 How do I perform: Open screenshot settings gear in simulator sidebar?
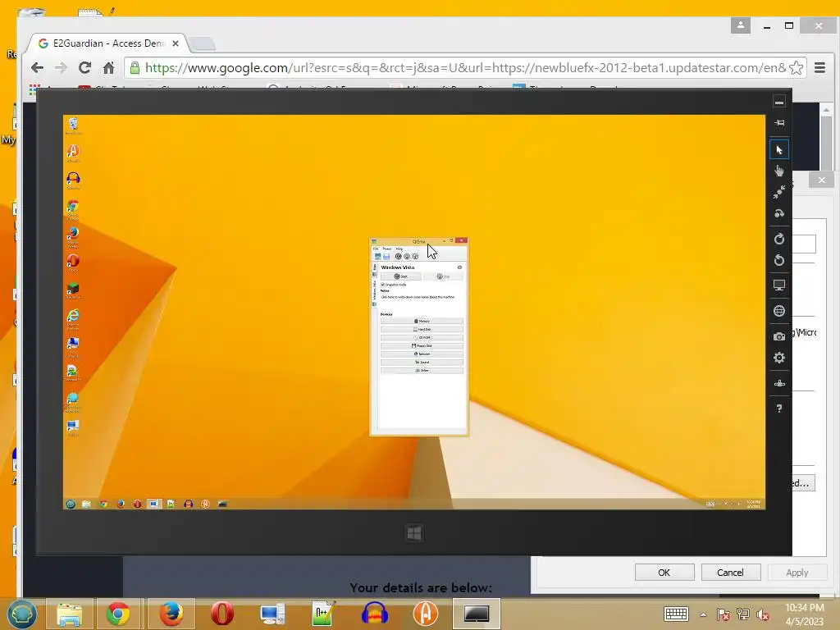tap(779, 358)
